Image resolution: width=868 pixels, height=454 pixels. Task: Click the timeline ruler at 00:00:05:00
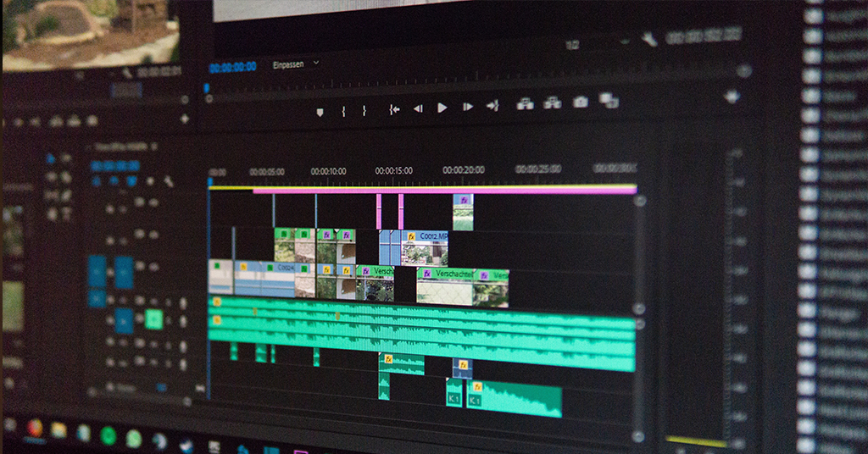(x=267, y=173)
